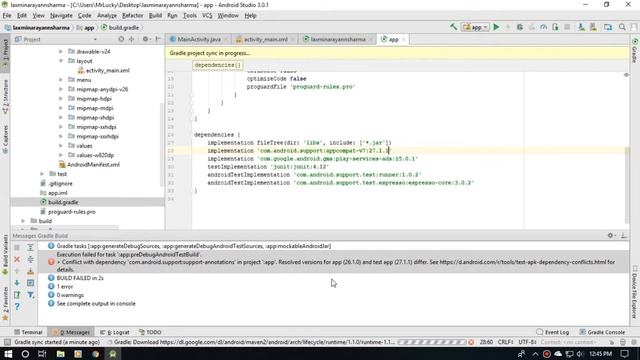640x360 pixels.
Task: Expand the mipmap-hdpi folder
Action: (x=61, y=98)
